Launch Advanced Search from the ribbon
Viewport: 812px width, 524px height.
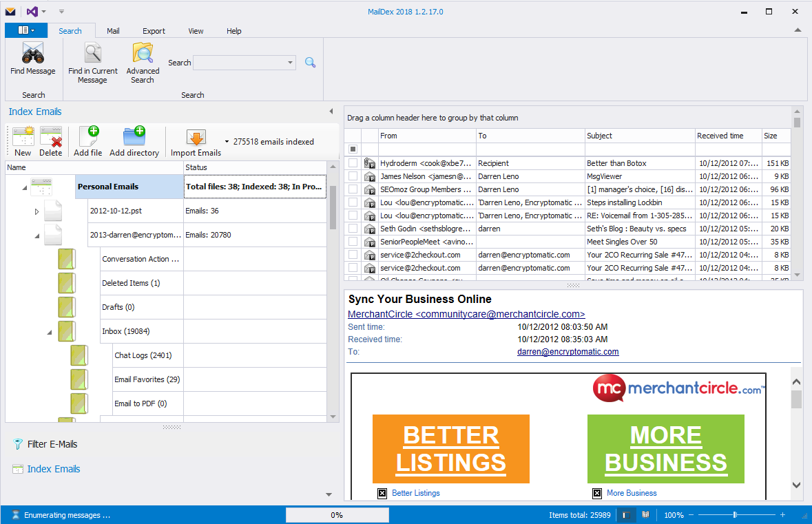(x=143, y=62)
